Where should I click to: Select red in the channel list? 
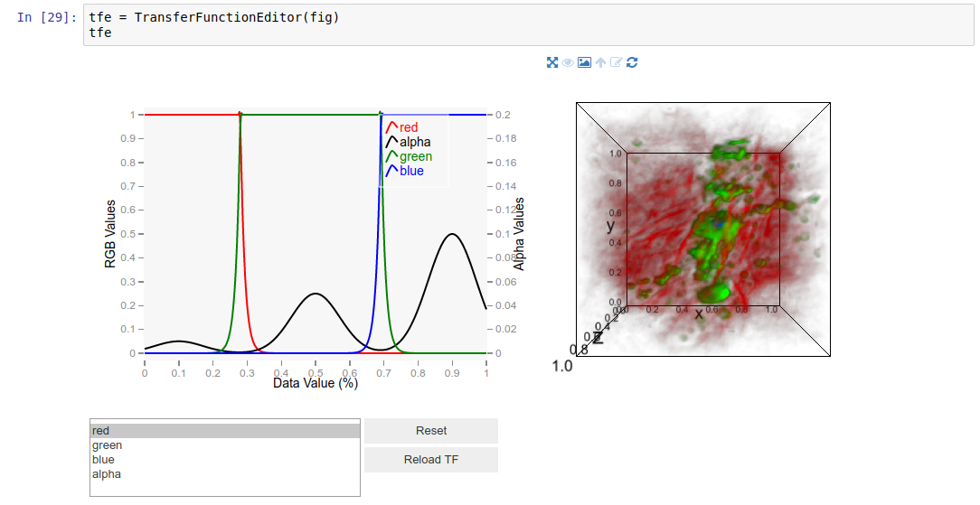click(x=225, y=431)
